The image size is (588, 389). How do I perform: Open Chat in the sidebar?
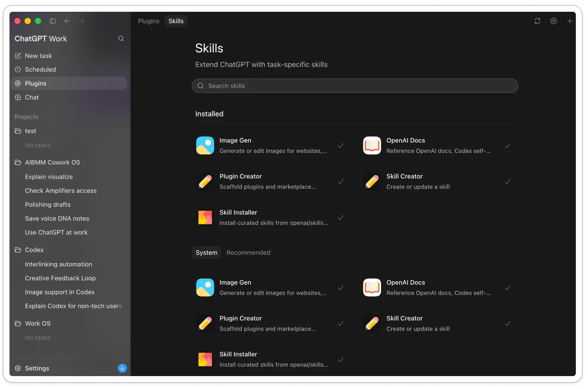point(69,98)
